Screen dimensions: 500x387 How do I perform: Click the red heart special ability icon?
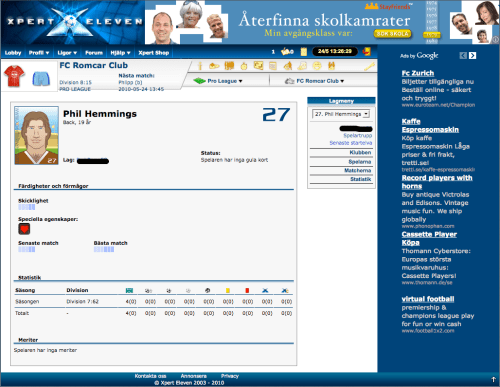click(x=24, y=229)
